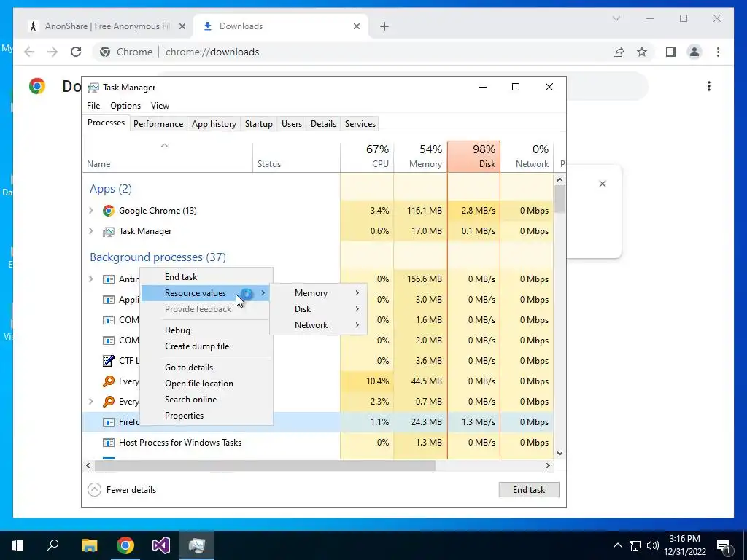747x560 pixels.
Task: Bookmark this page with the star icon
Action: click(642, 52)
